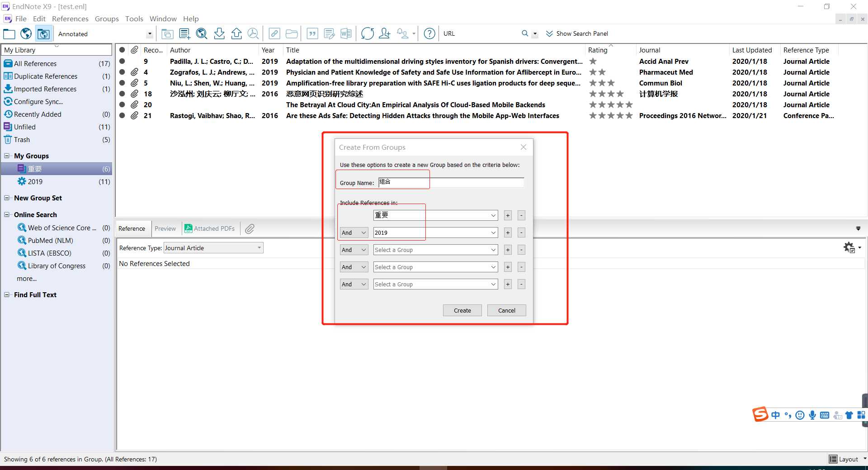Click minus button beside the 2019 group row
The width and height of the screenshot is (868, 470).
(x=521, y=233)
